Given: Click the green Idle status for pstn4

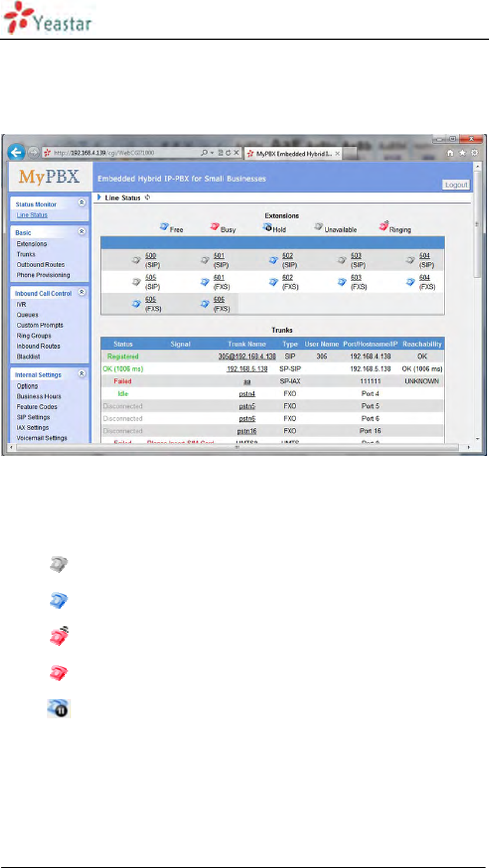Looking at the screenshot, I should coord(123,394).
